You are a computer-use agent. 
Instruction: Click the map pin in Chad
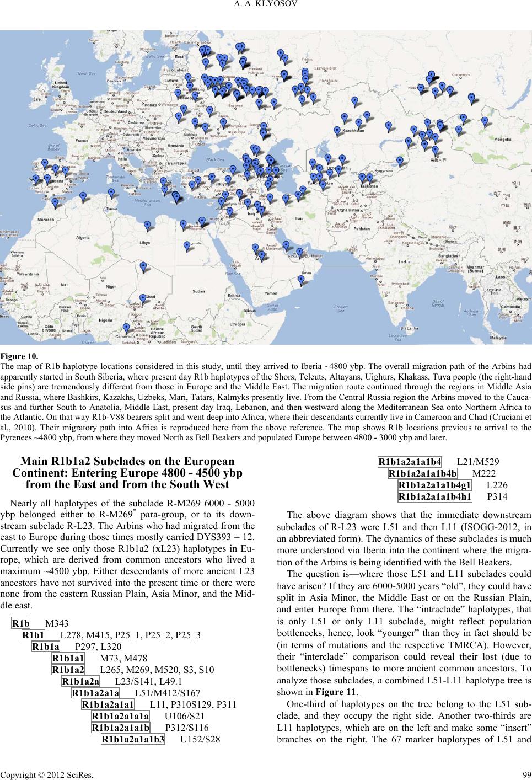[143, 299]
